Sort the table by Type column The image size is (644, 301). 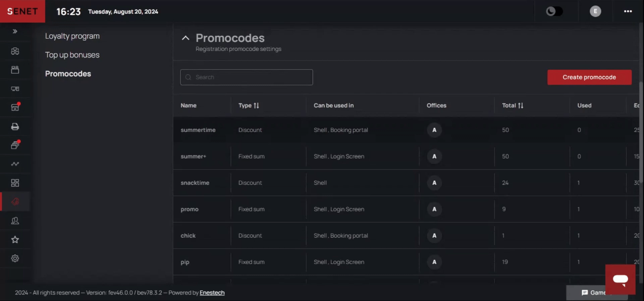tap(256, 105)
